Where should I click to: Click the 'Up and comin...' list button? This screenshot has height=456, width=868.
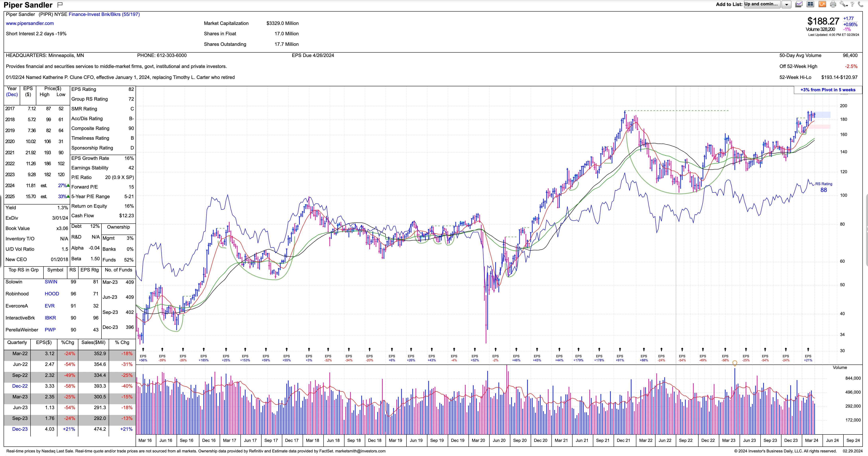(762, 4)
